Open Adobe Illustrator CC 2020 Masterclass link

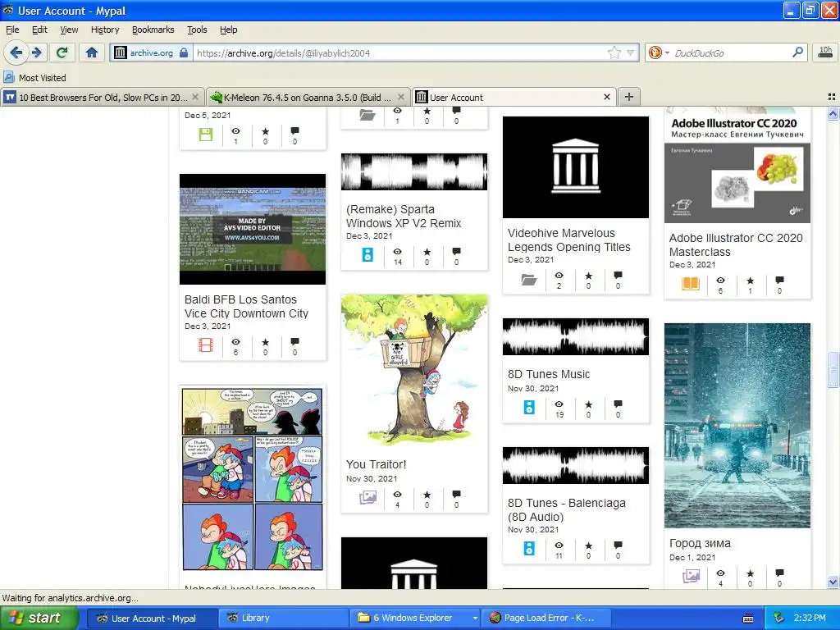736,244
